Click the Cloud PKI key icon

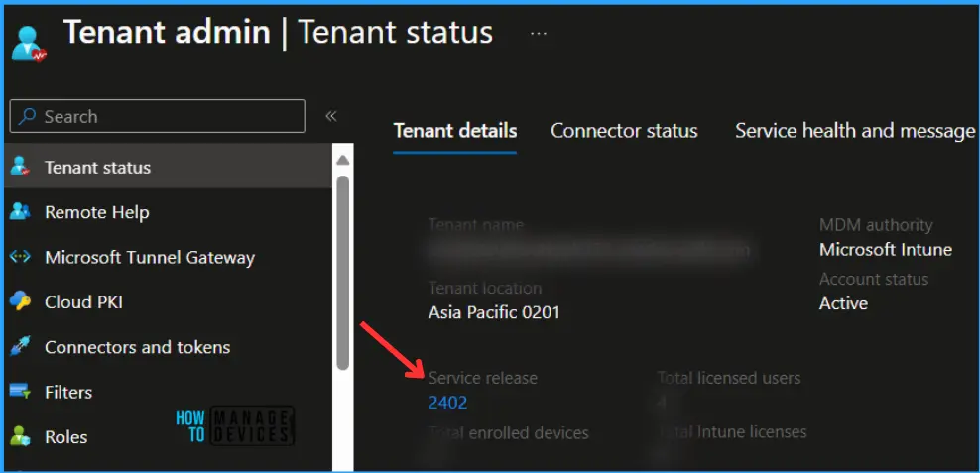point(20,302)
